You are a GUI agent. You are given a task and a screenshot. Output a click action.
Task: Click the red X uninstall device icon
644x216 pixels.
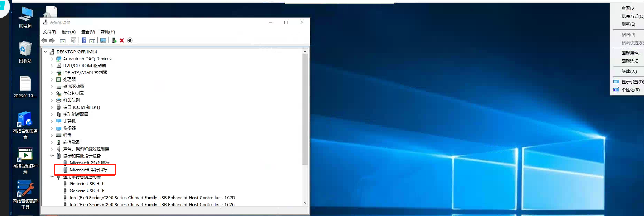click(x=122, y=40)
